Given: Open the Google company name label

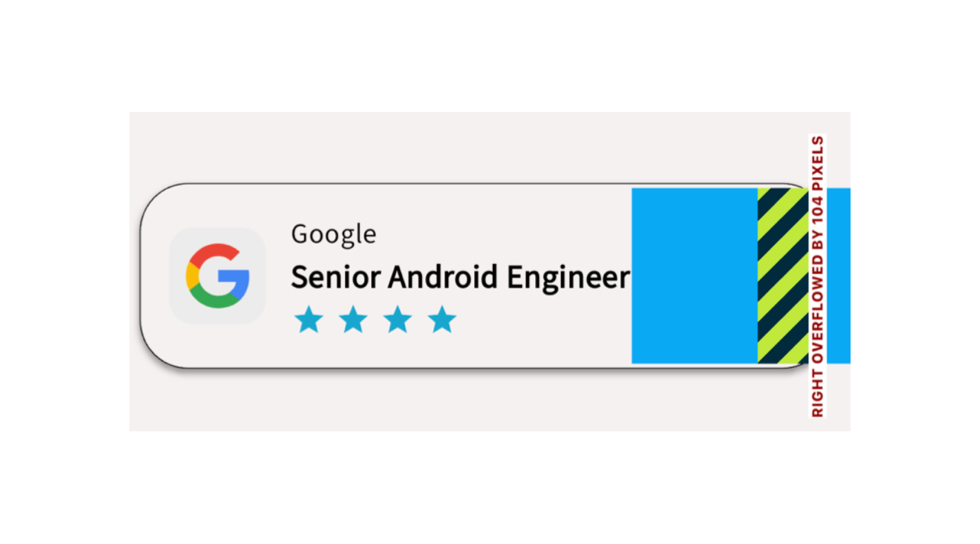Looking at the screenshot, I should pyautogui.click(x=333, y=234).
